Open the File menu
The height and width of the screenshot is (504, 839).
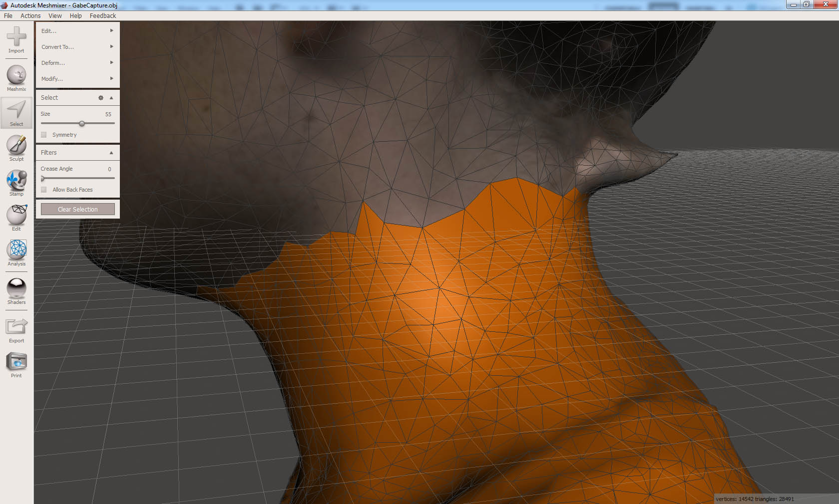tap(8, 16)
